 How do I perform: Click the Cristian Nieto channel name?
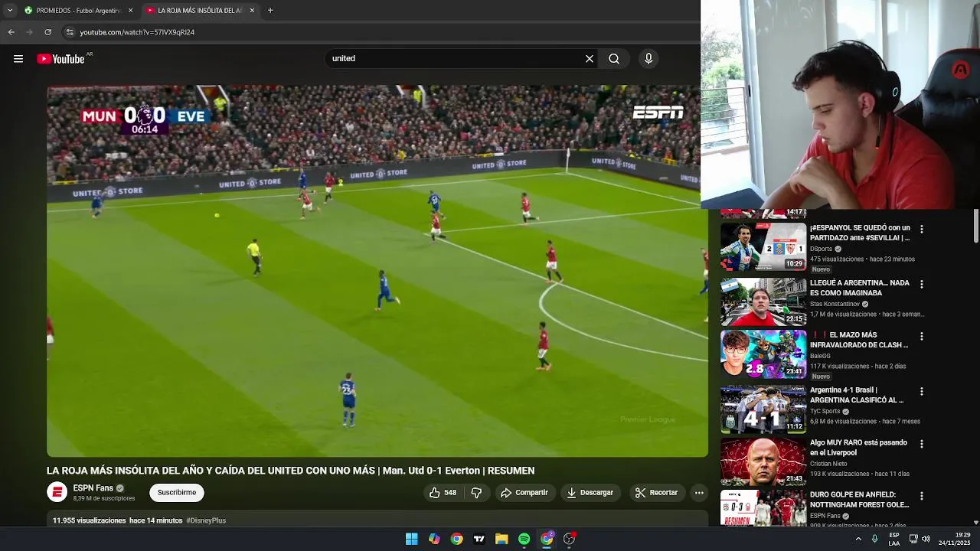coord(828,464)
